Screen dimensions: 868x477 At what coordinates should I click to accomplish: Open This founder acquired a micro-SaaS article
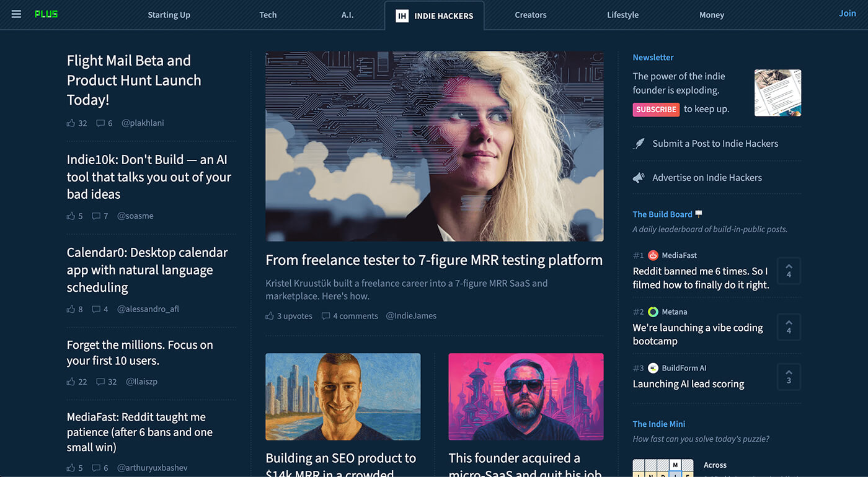525,466
